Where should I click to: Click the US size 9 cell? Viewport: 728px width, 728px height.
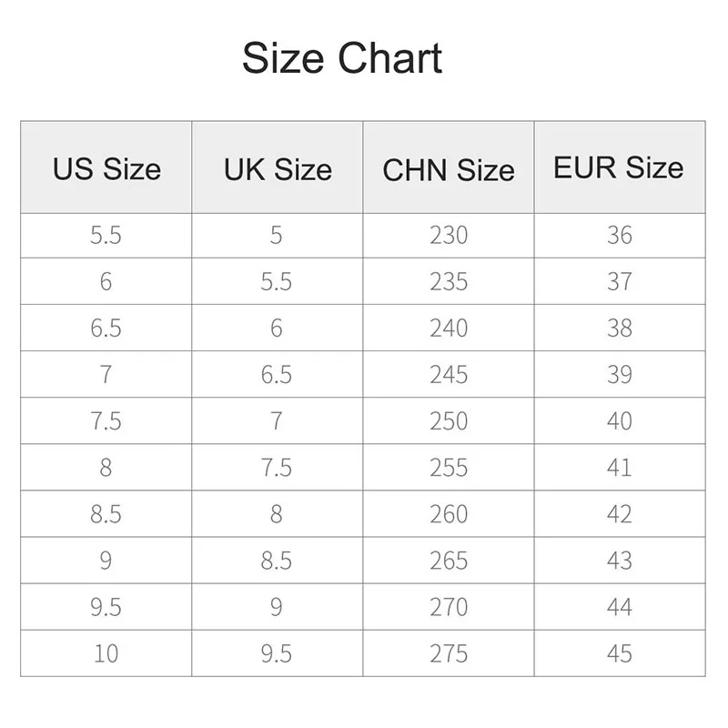[x=106, y=561]
